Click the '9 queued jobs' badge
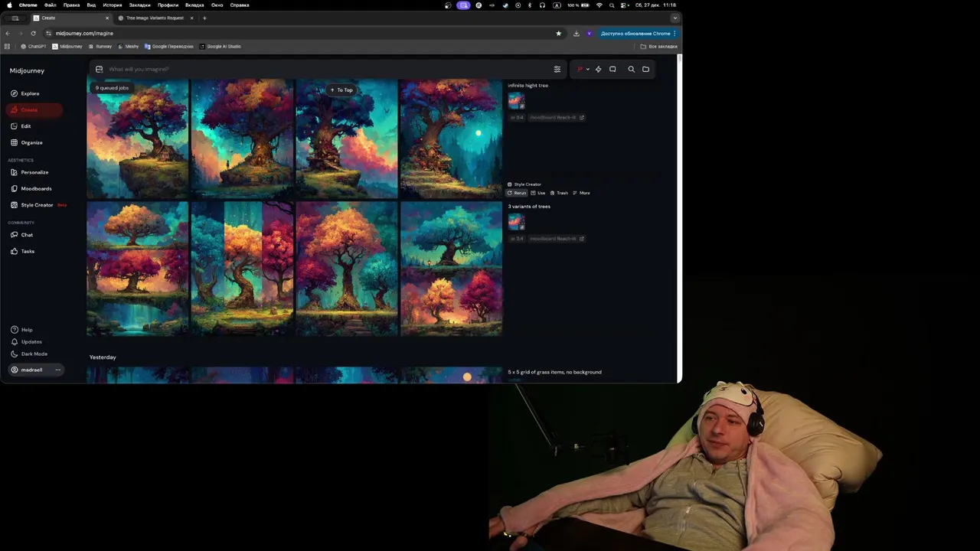 pos(112,88)
